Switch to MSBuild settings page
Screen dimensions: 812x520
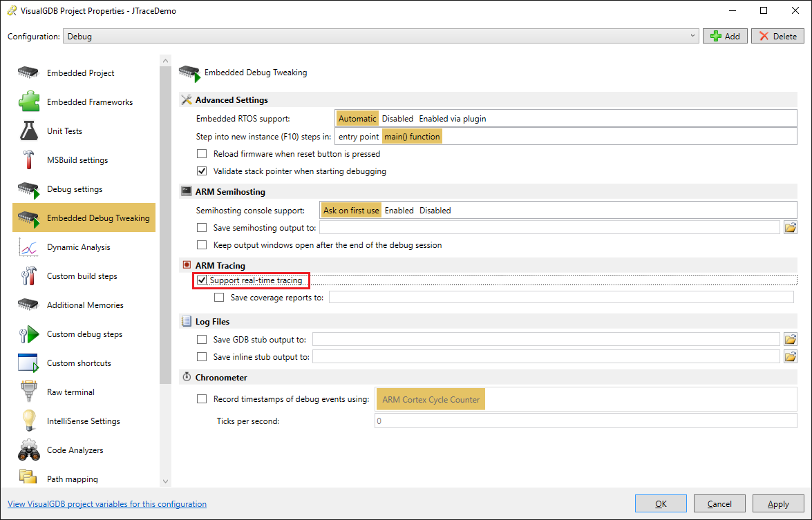(84, 160)
